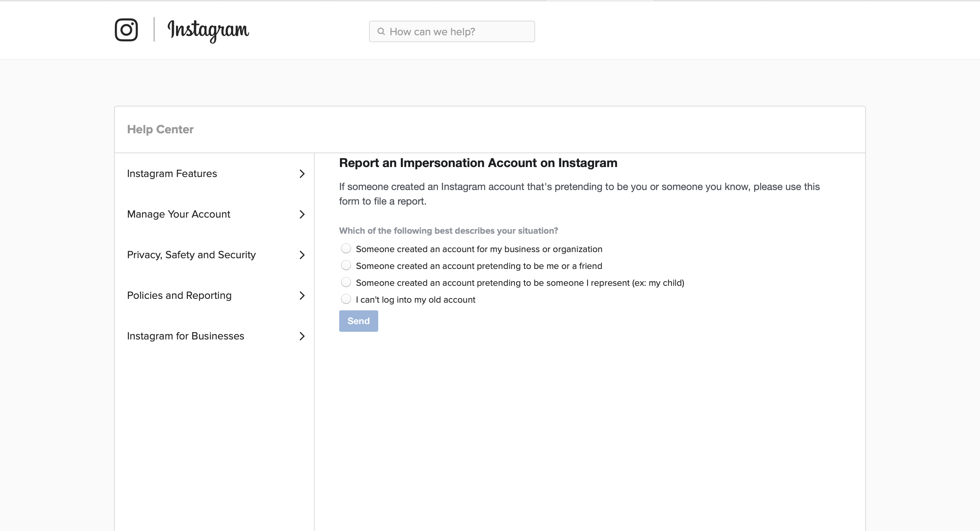Select radio for pretending to be me or friend
Screen dimensions: 980x531
346,265
